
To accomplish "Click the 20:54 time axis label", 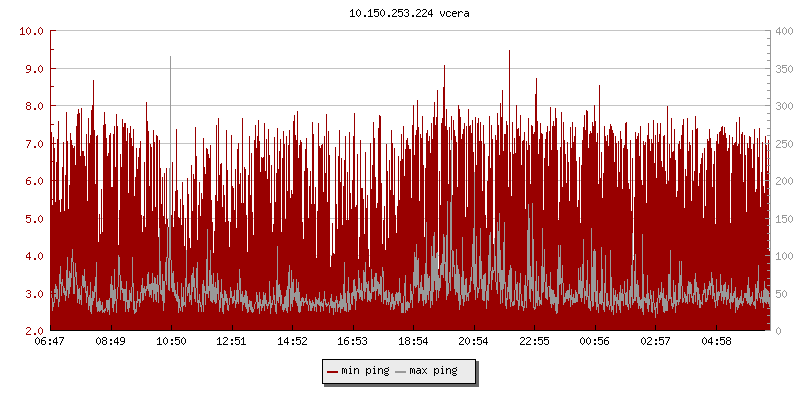I will pyautogui.click(x=474, y=342).
